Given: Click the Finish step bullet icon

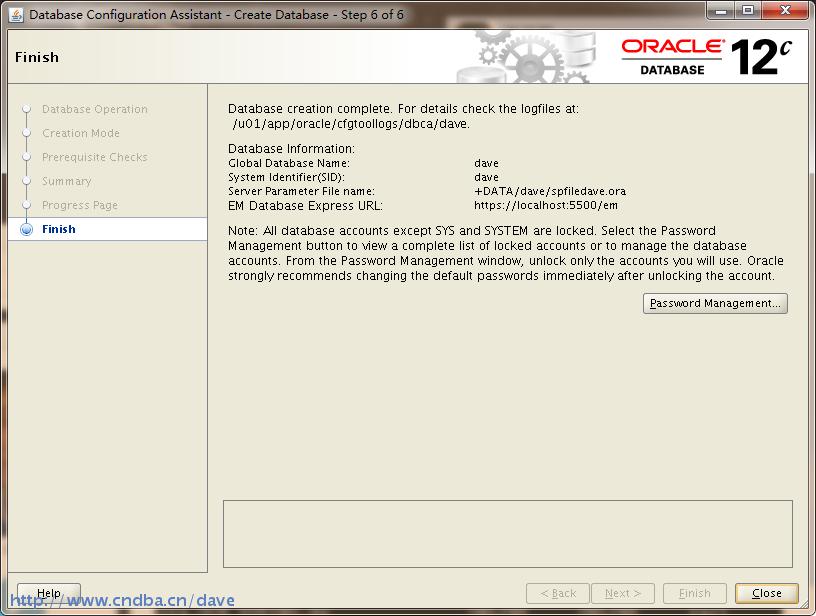Looking at the screenshot, I should (x=26, y=229).
